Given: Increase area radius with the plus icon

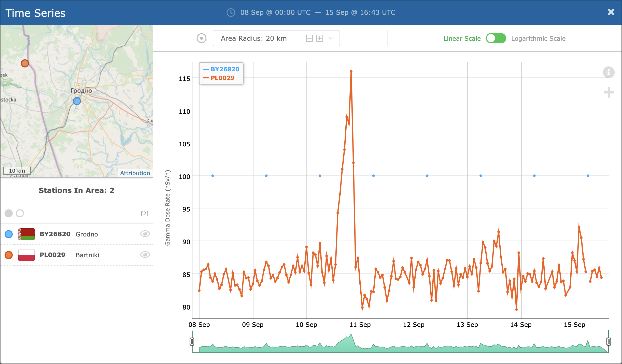Looking at the screenshot, I should click(x=320, y=38).
